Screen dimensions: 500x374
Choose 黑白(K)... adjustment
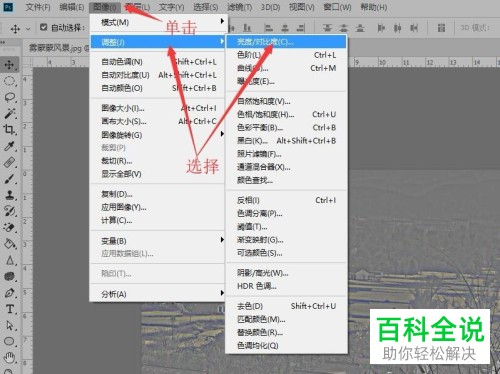[286, 141]
